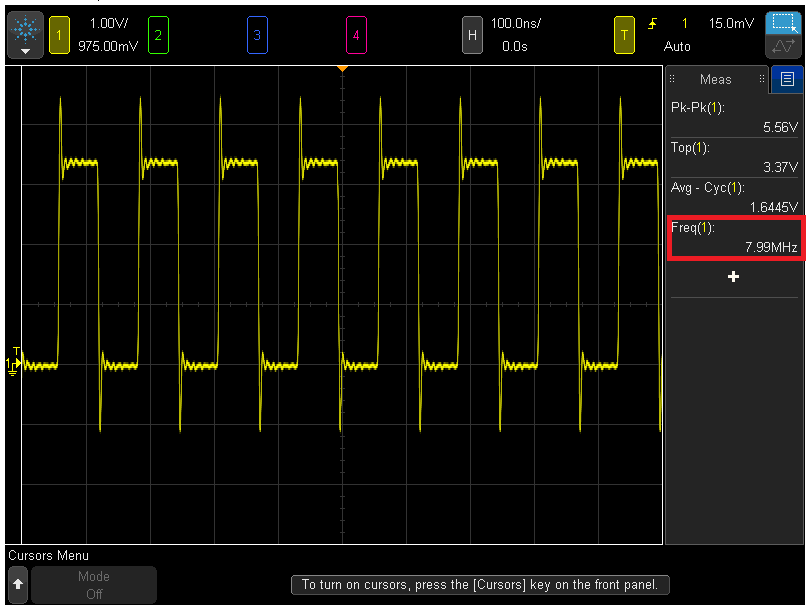Image resolution: width=807 pixels, height=606 pixels.
Task: Toggle channel 1 yellow button
Action: pyautogui.click(x=59, y=35)
